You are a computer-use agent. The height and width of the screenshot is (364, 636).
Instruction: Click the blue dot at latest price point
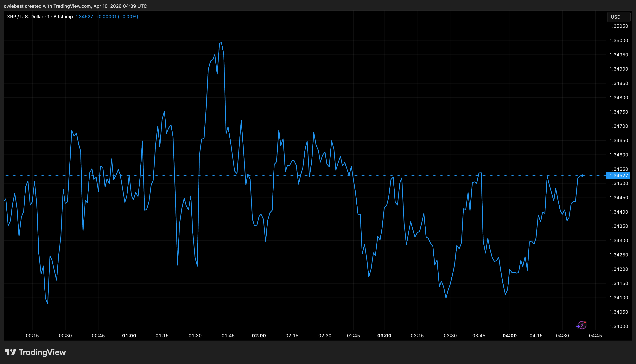point(582,175)
